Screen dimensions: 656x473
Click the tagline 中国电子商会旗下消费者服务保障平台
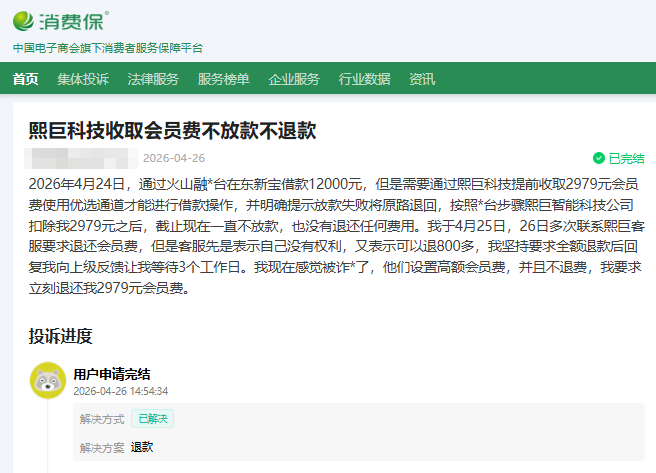point(108,48)
